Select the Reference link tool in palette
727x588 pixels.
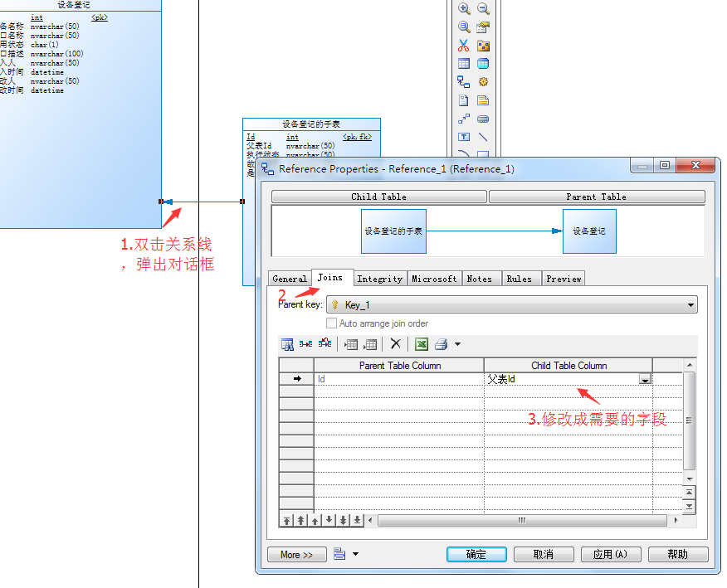pyautogui.click(x=464, y=82)
